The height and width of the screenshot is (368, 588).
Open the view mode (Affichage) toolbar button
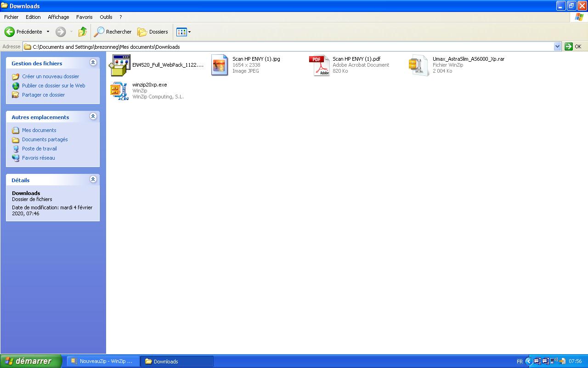[x=183, y=32]
